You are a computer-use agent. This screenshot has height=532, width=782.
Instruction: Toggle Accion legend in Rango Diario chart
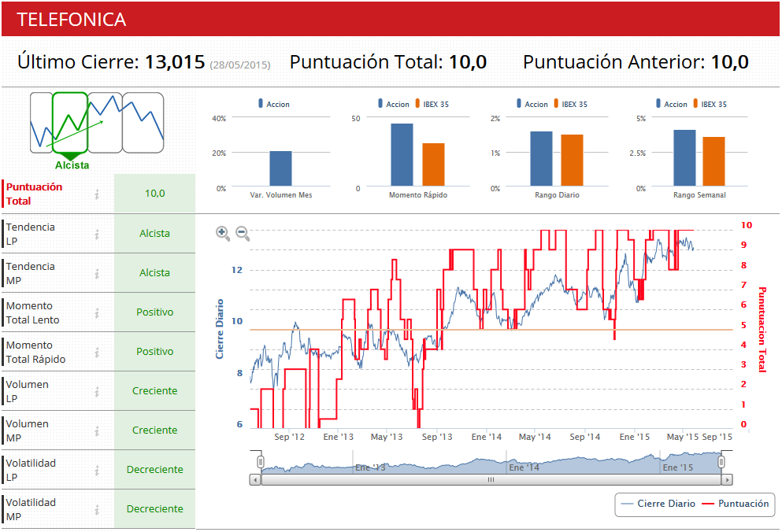(x=532, y=104)
